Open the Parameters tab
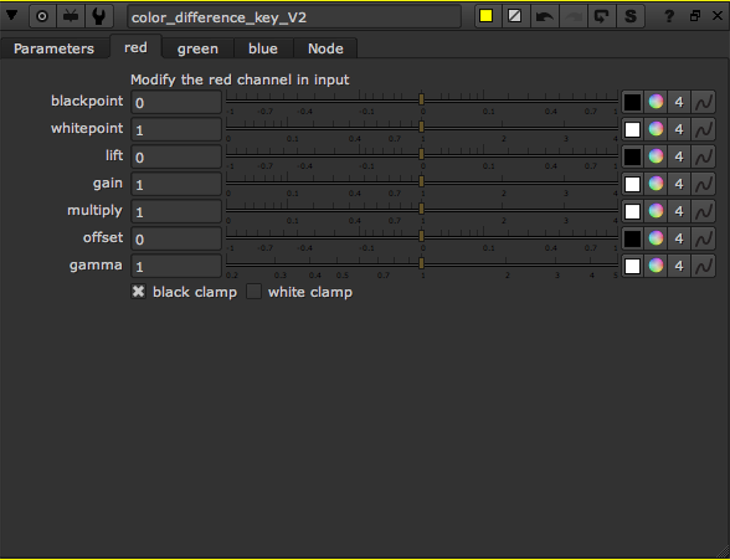 (x=54, y=49)
